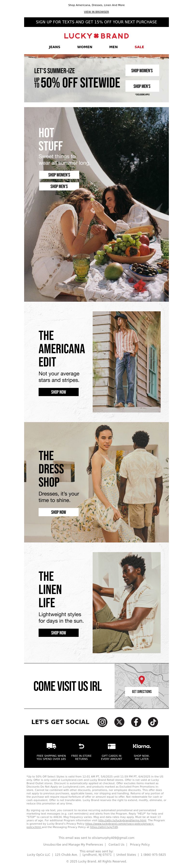The width and height of the screenshot is (193, 868).
Task: Select WOMEN in the navigation bar
Action: (85, 47)
